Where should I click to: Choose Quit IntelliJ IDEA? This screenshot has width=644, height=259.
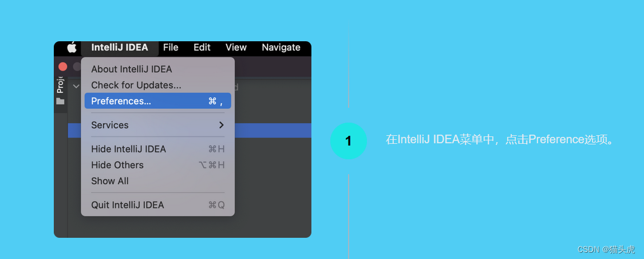pos(158,205)
